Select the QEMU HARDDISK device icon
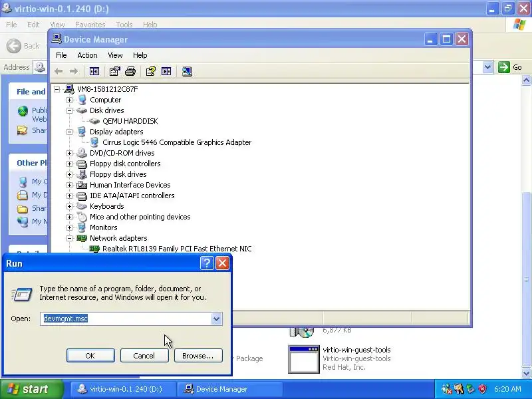Viewport: 532px width, 399px height. tap(94, 121)
